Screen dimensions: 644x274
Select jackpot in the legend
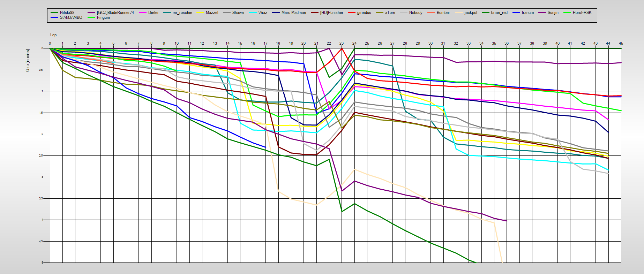pyautogui.click(x=471, y=13)
